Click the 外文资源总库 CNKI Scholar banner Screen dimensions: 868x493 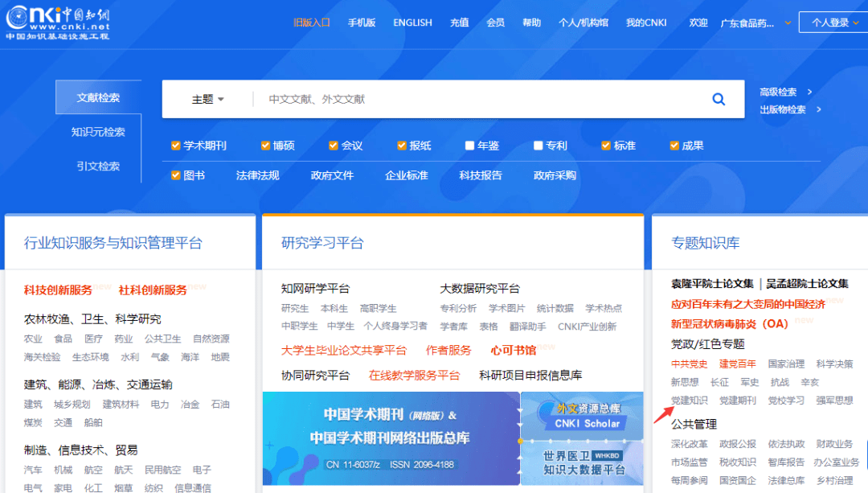(x=583, y=417)
